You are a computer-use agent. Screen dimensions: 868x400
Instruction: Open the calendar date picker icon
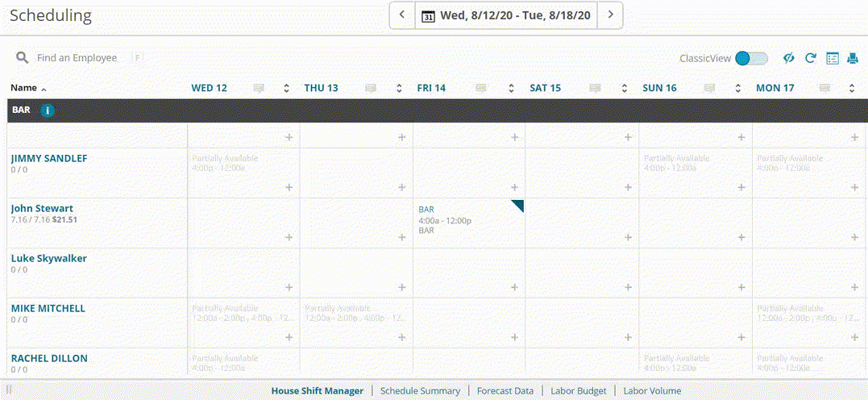[429, 15]
